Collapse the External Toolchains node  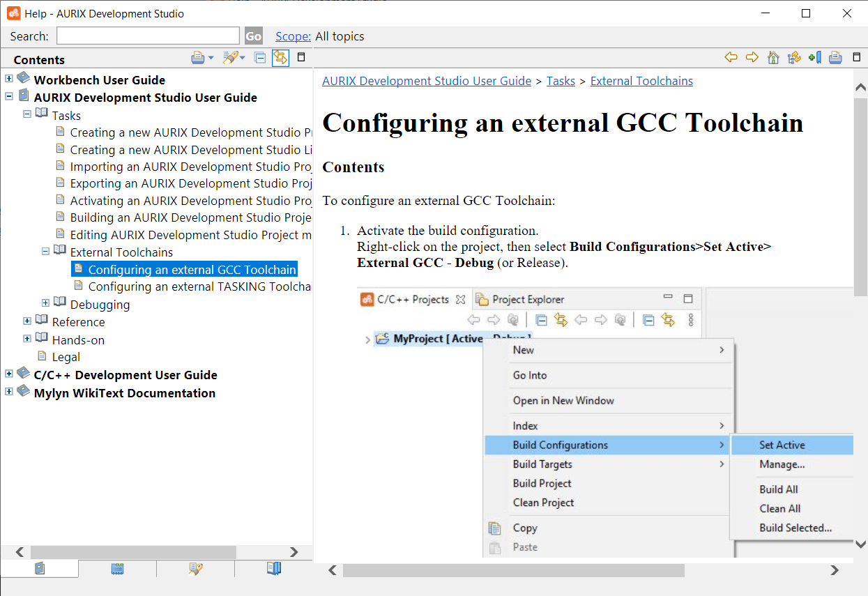[x=45, y=251]
